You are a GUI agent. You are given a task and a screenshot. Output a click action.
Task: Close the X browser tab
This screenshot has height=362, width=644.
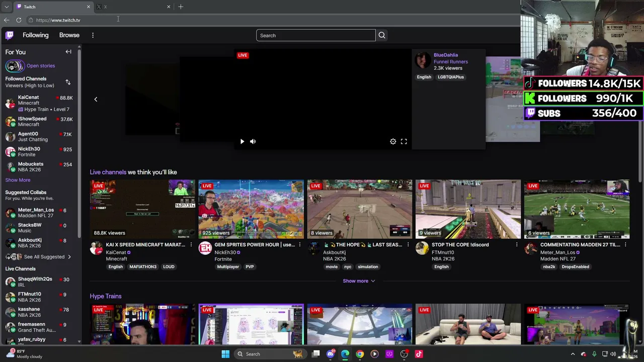[x=169, y=7]
